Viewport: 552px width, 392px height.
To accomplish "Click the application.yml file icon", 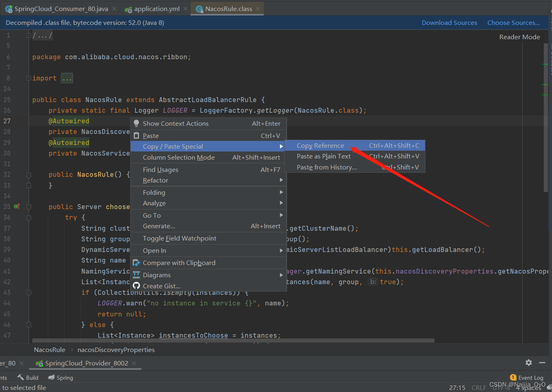I will click(128, 9).
